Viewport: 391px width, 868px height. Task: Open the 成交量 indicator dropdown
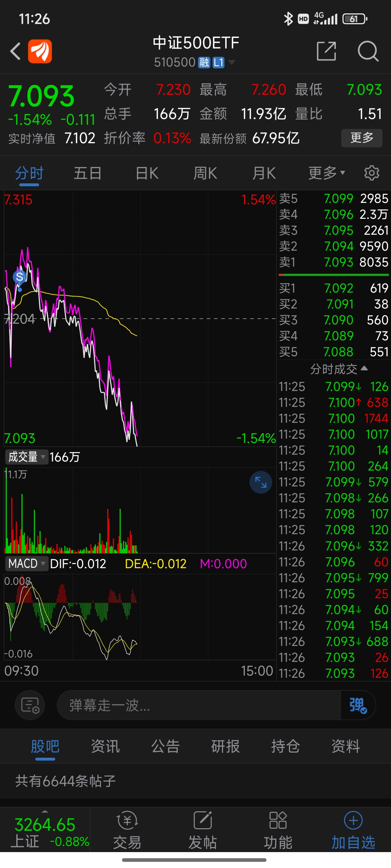[26, 457]
